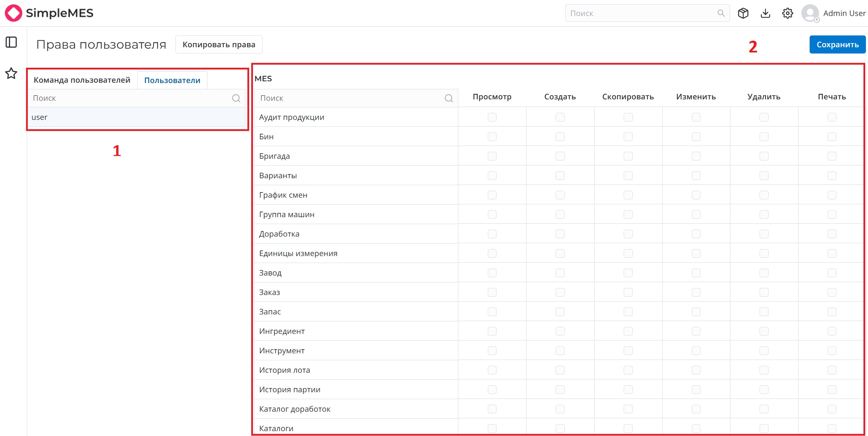Click the top global search magnifier icon
The image size is (868, 436).
coord(721,13)
